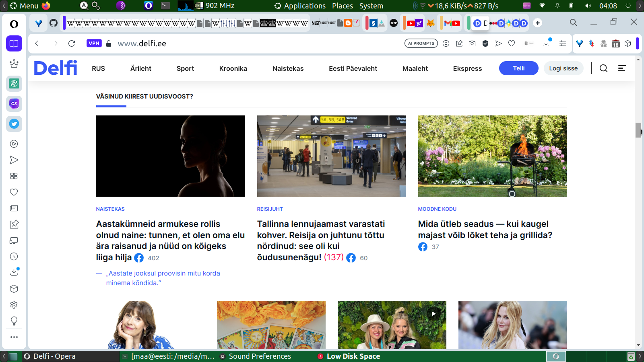644x362 pixels.
Task: Open the Ekspress section
Action: [x=467, y=68]
